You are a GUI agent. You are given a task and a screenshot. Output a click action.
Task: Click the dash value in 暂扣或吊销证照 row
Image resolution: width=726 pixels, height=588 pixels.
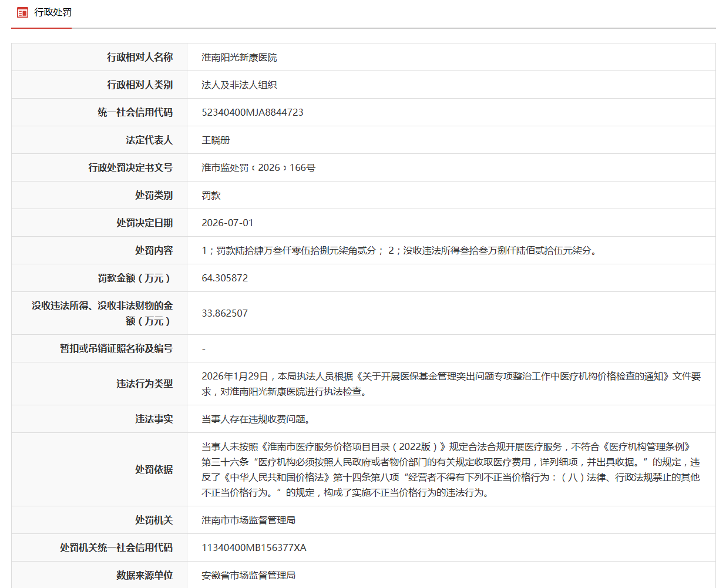(x=204, y=349)
